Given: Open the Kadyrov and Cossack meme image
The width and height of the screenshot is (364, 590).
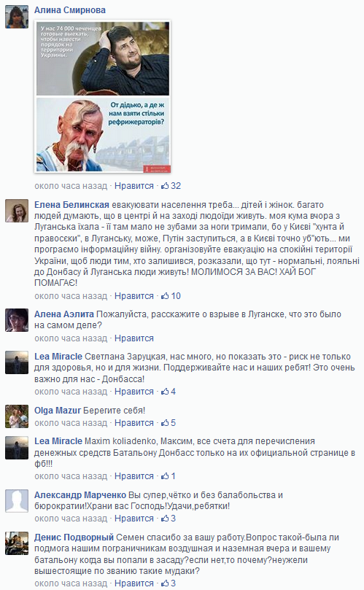Looking at the screenshot, I should click(x=103, y=97).
